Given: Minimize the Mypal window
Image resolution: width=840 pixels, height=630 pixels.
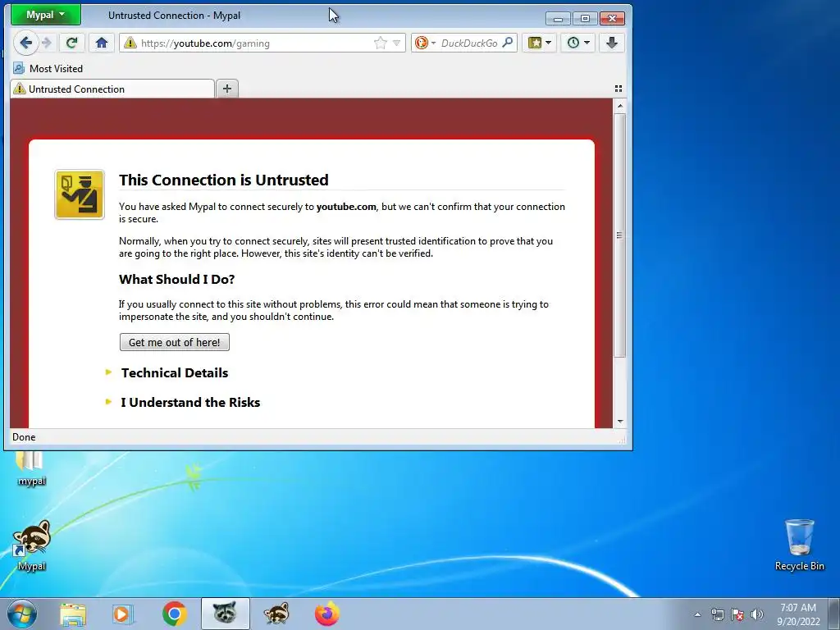Looking at the screenshot, I should point(558,19).
